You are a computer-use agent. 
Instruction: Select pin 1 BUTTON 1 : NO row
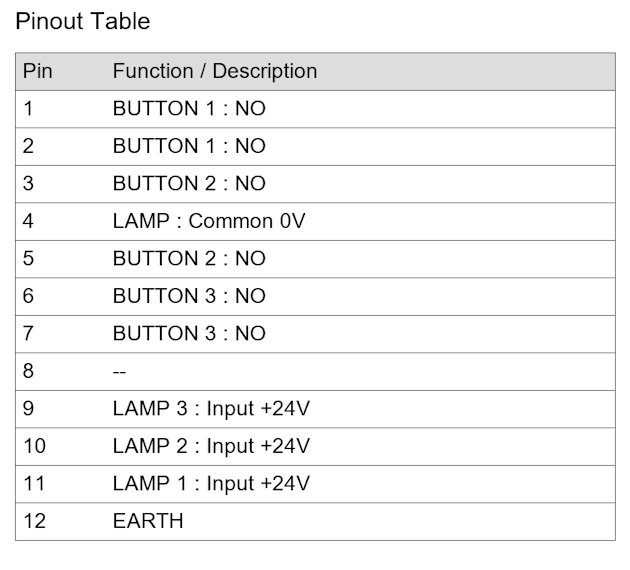coord(315,109)
